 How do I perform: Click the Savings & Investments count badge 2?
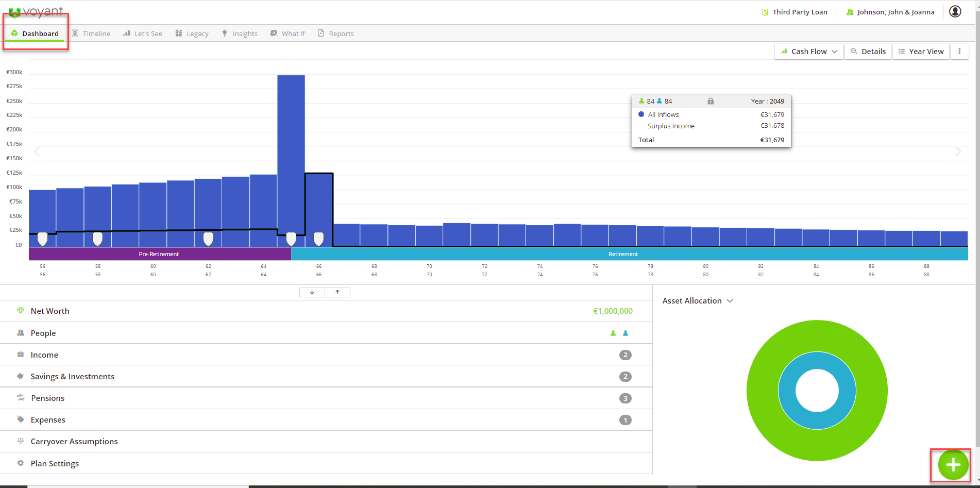(626, 376)
